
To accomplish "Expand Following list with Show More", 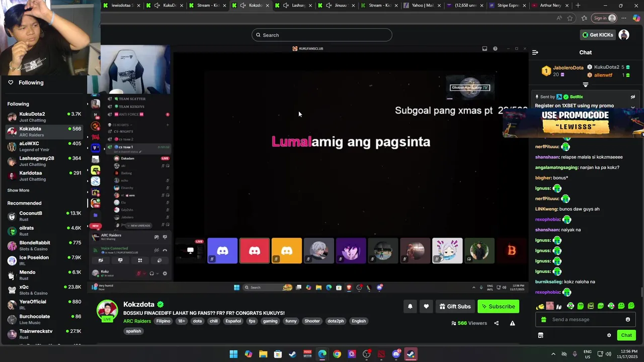I will click(18, 191).
